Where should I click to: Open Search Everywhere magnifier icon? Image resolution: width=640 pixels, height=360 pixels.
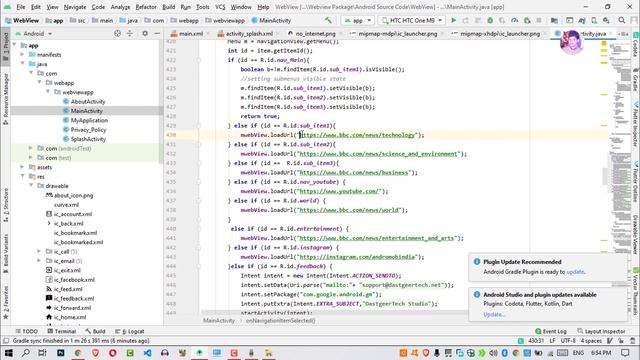622,20
